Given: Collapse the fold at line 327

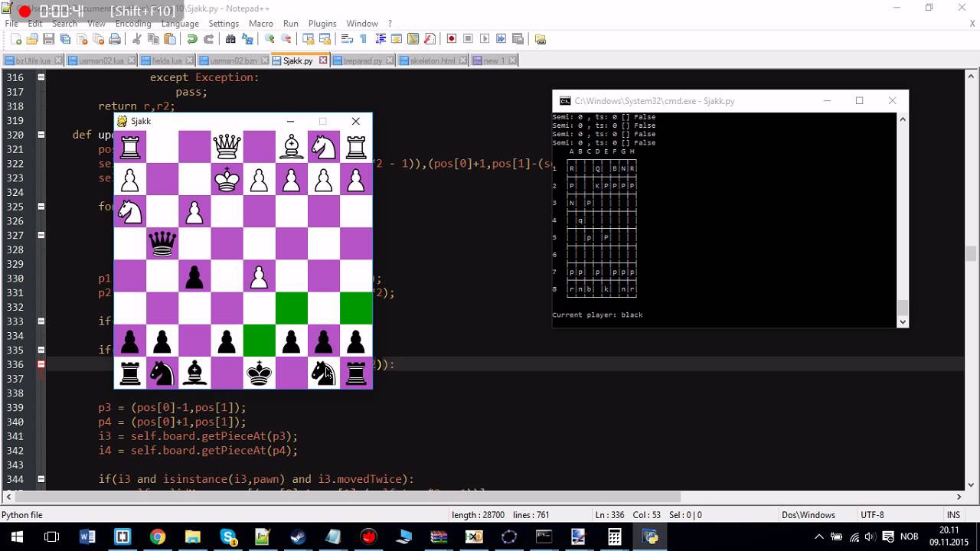Looking at the screenshot, I should 41,235.
